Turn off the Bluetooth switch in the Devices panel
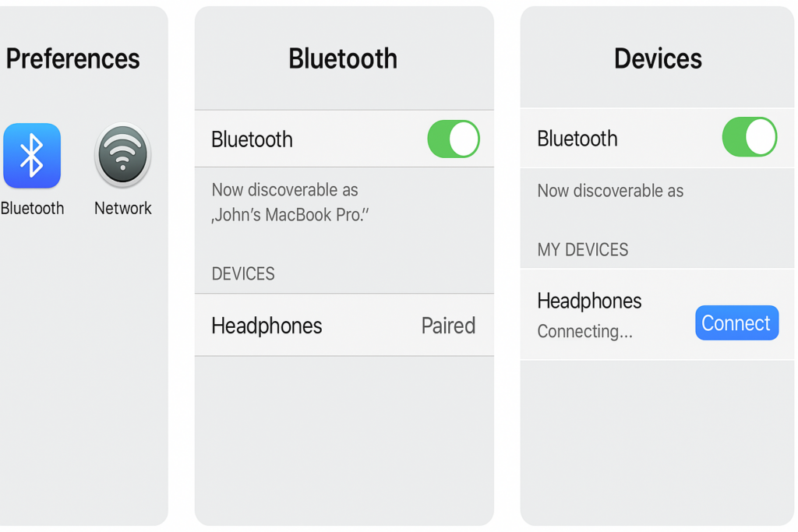798x532 pixels. [750, 138]
